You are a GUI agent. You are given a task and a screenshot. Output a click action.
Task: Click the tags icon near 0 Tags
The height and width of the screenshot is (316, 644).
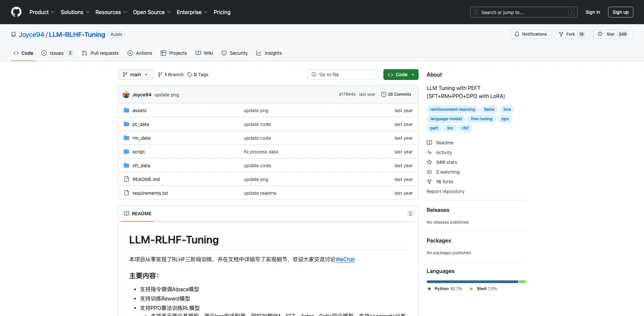[x=190, y=75]
